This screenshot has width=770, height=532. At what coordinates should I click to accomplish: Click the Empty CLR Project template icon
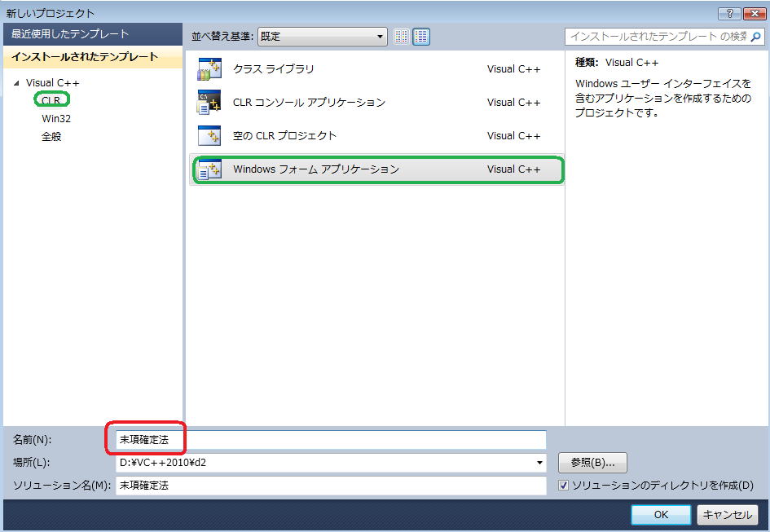pos(209,135)
